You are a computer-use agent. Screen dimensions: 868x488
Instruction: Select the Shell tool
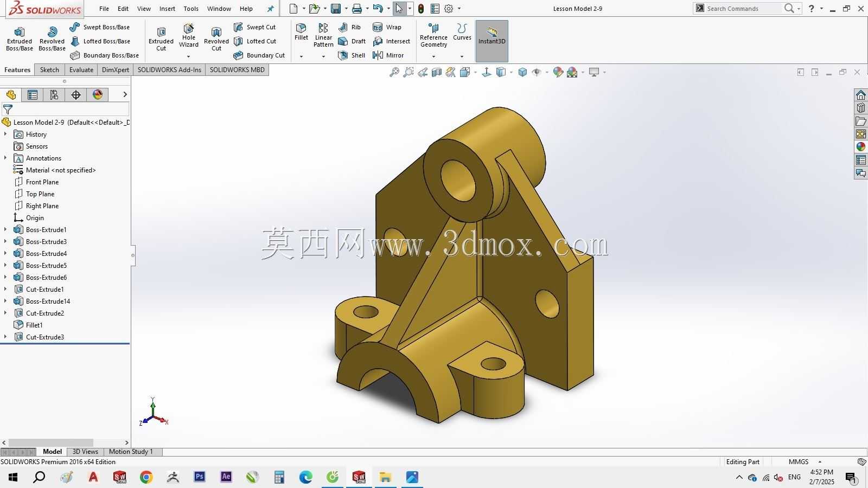point(352,55)
